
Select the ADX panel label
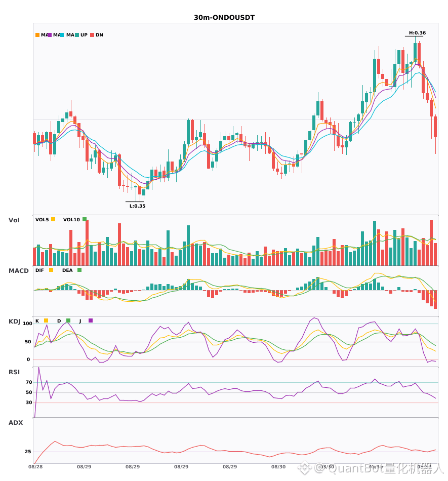coord(16,423)
